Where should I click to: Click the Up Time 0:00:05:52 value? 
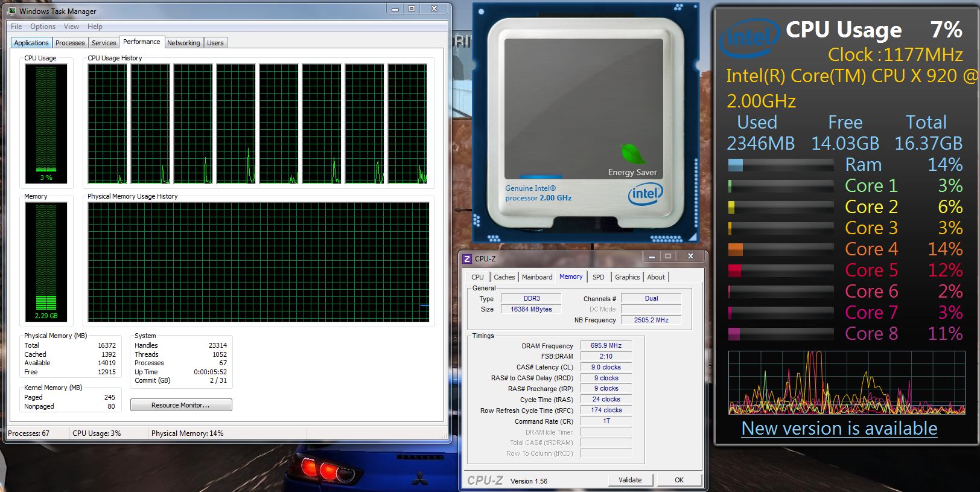click(210, 372)
